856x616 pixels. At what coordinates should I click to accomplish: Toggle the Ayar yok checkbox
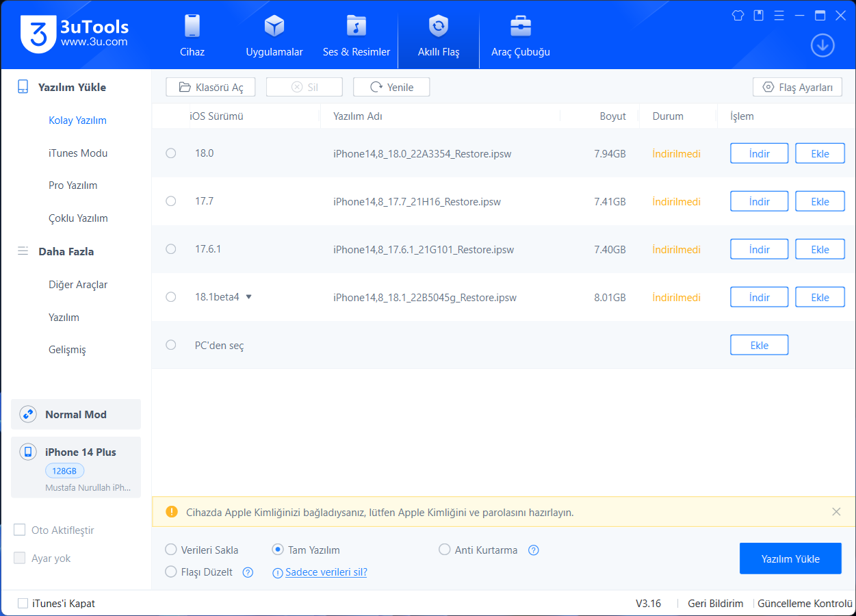click(20, 558)
